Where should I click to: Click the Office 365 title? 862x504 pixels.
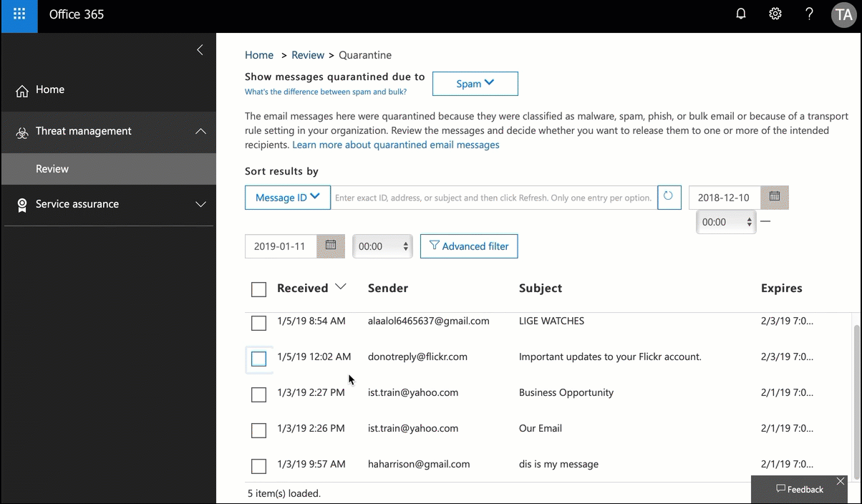click(77, 14)
